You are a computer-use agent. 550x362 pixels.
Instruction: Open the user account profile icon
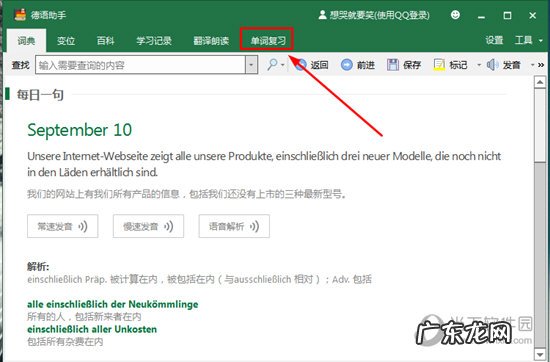coord(322,15)
